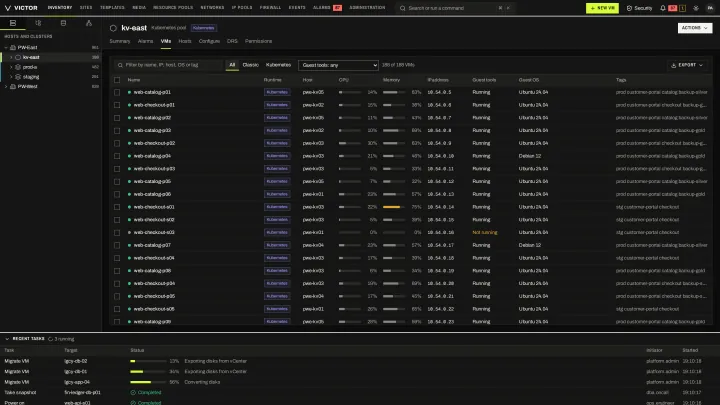Click the Kubernetes badge beside kv-east title
720x405 pixels.
click(203, 28)
